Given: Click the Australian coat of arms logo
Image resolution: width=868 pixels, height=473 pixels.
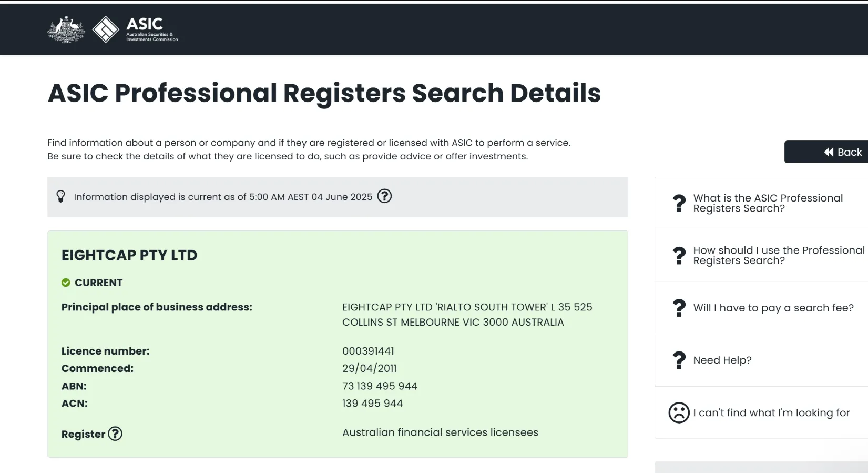Looking at the screenshot, I should [x=66, y=29].
